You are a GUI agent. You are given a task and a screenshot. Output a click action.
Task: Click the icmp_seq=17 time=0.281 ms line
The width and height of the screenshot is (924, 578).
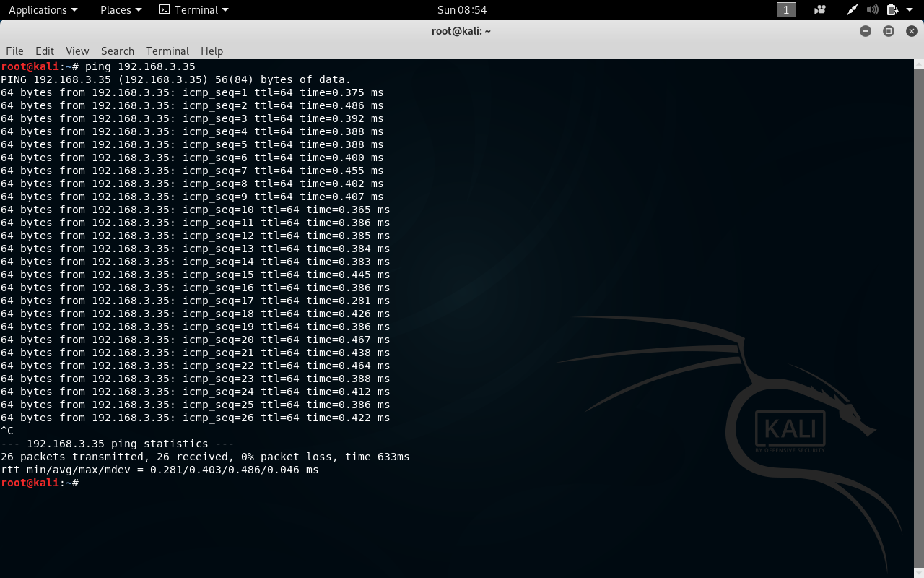pyautogui.click(x=196, y=301)
